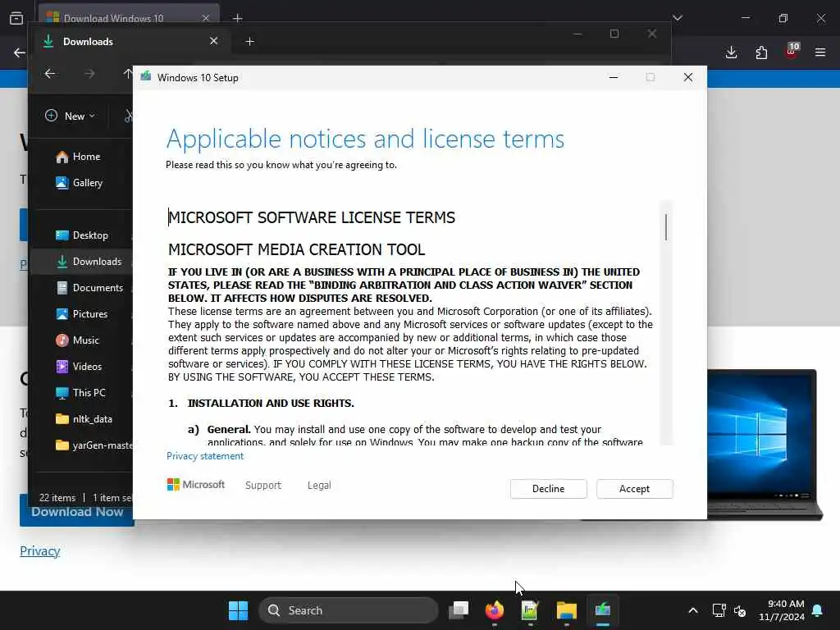The height and width of the screenshot is (630, 840).
Task: Open the Windows Start menu
Action: coord(238,610)
